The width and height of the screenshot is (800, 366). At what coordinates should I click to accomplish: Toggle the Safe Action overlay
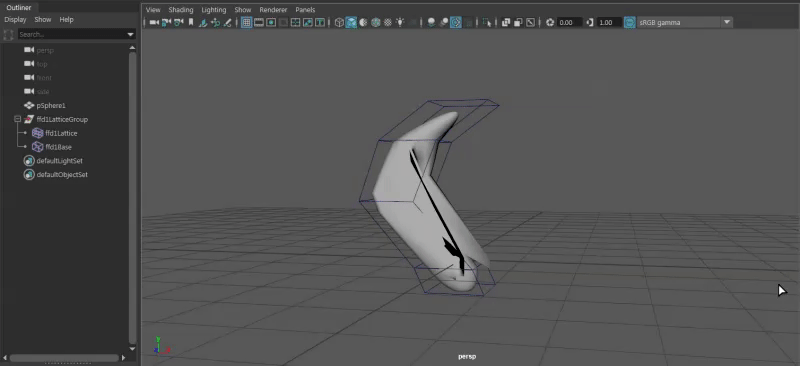(308, 22)
